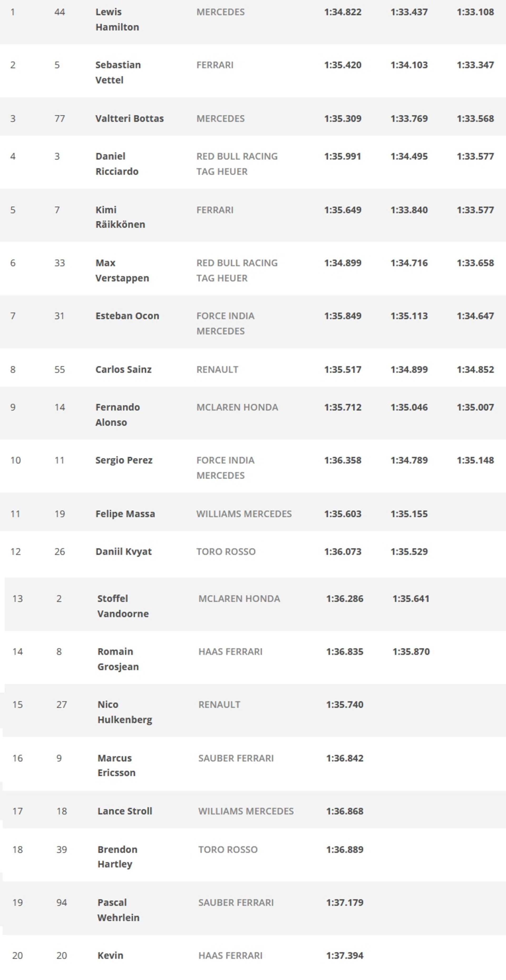The height and width of the screenshot is (980, 506).
Task: Select Felipe Massa's Williams Mercedes team
Action: [244, 514]
